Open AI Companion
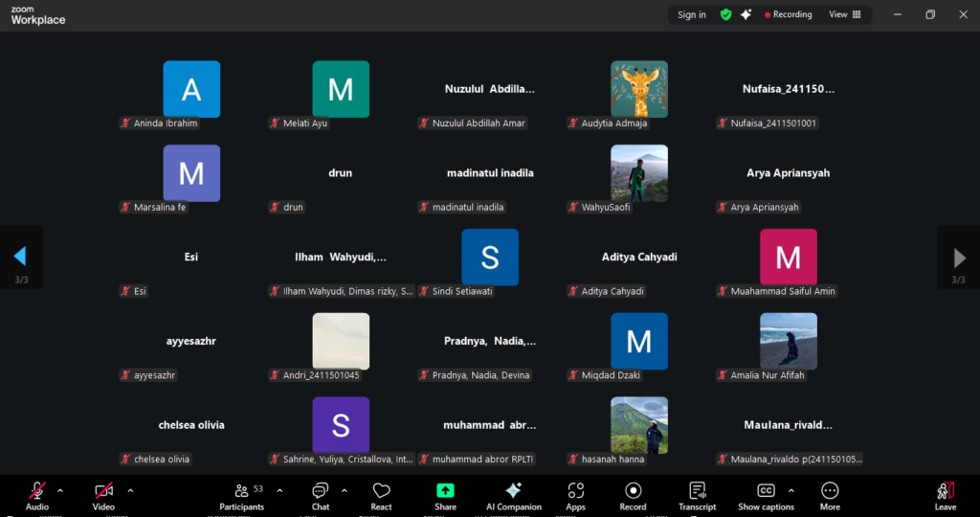 click(513, 495)
